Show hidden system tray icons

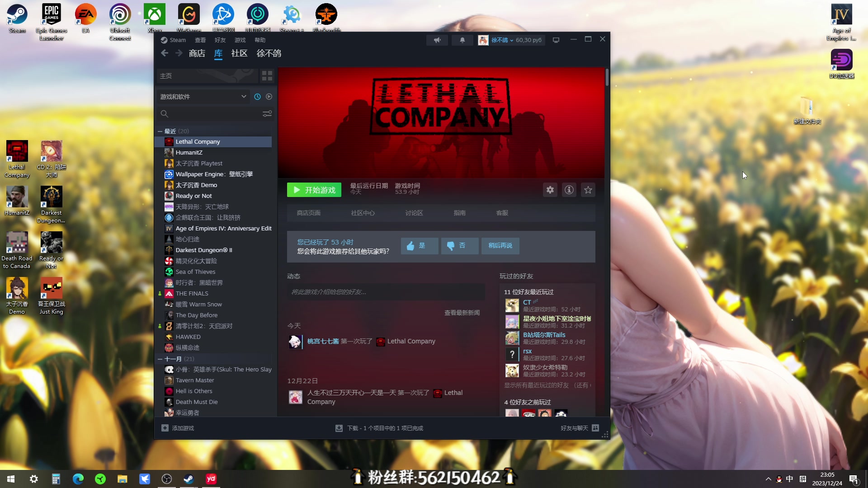pyautogui.click(x=768, y=479)
